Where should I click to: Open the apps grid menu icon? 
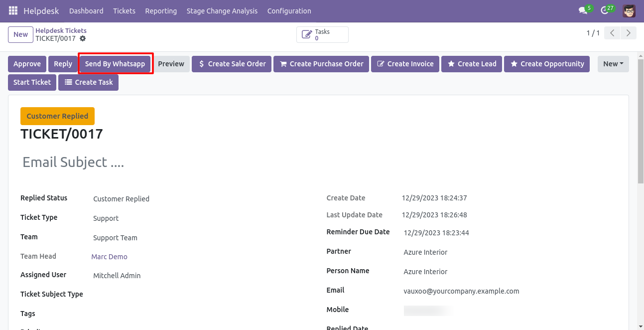click(x=13, y=10)
